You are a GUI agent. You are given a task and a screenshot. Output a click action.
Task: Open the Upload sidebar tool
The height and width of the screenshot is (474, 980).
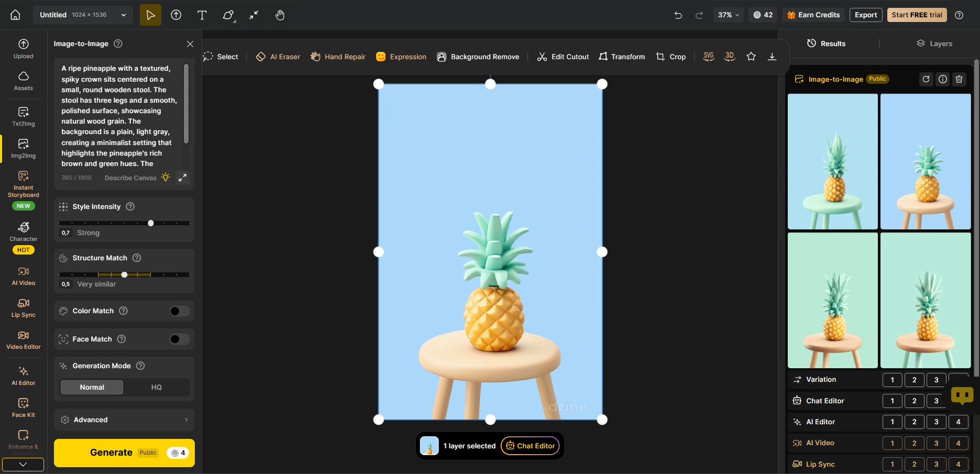coord(24,49)
